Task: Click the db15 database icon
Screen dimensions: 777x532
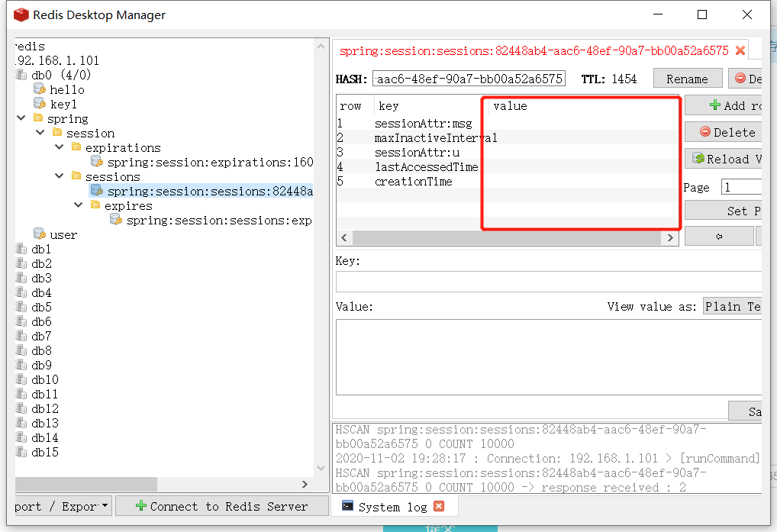Action: [21, 452]
